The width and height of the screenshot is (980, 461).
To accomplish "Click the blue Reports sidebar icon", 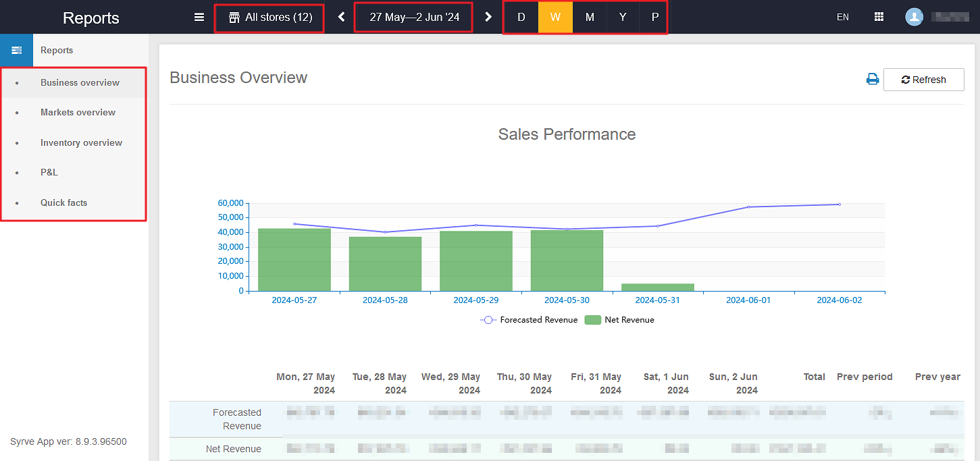I will (16, 51).
